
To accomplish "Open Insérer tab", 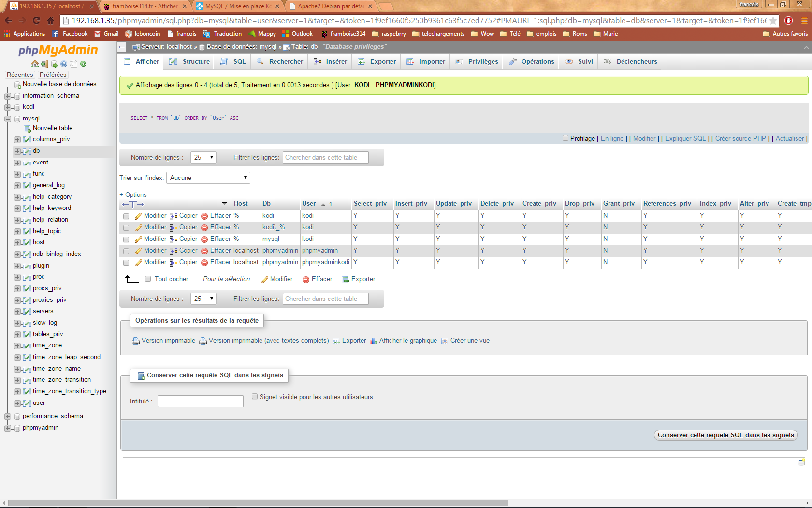I will (x=331, y=61).
